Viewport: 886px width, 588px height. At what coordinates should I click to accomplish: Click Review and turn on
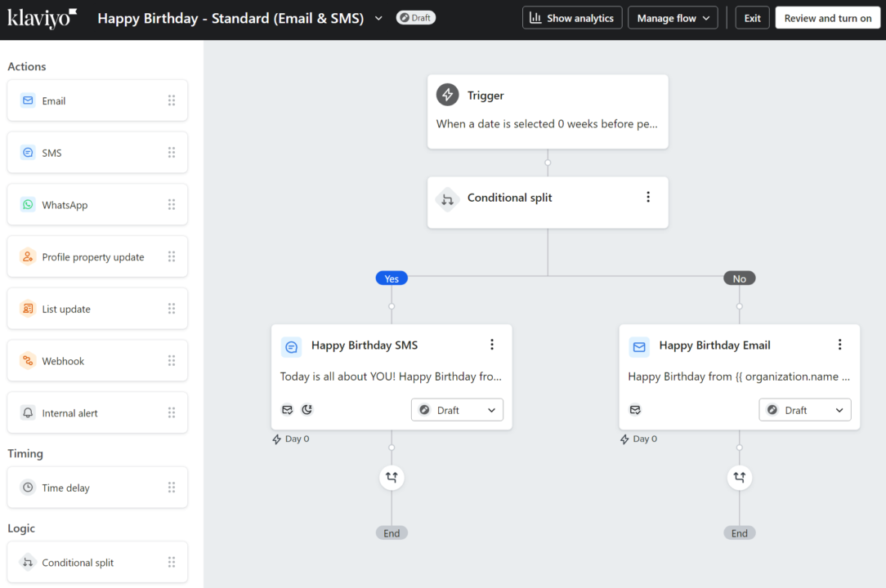click(827, 17)
